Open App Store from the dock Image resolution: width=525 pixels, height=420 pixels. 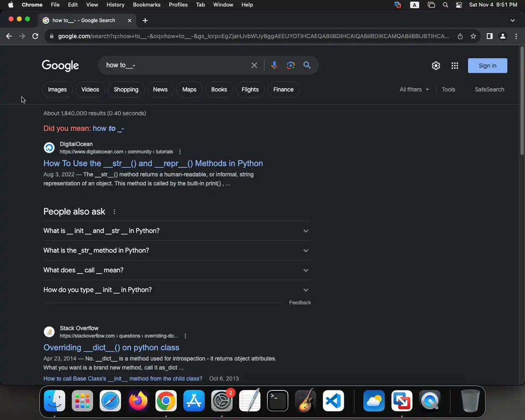[194, 401]
